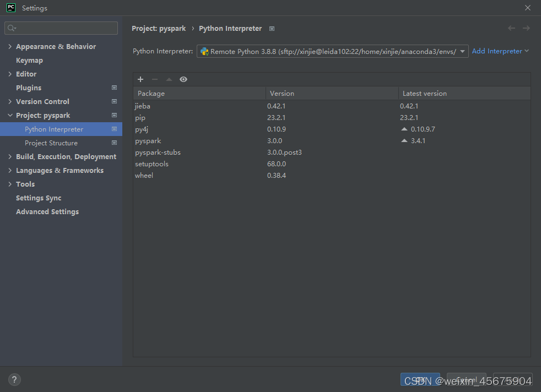Open help with the question mark icon
541x392 pixels.
[x=14, y=379]
